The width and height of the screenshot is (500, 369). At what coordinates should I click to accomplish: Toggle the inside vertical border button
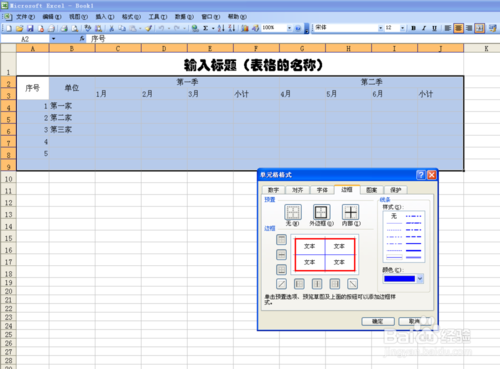317,284
